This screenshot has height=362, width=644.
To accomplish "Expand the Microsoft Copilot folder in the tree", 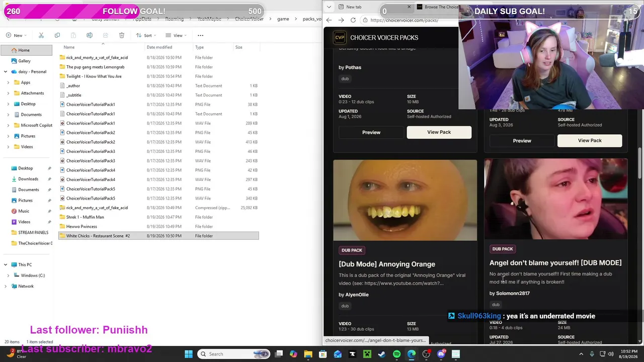I will click(9, 125).
